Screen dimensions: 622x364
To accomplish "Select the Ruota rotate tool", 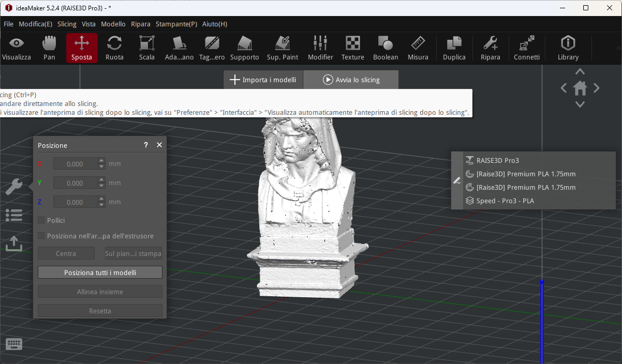I will click(x=114, y=48).
